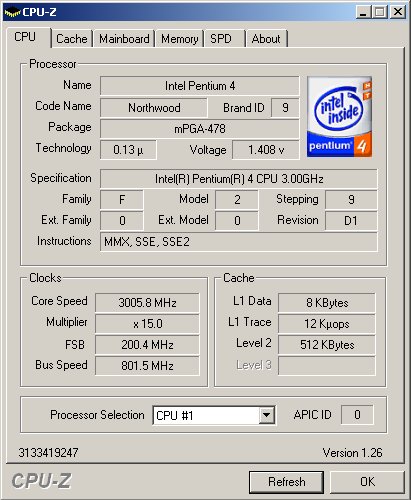Click the APIC ID value box
This screenshot has width=411, height=500.
(357, 415)
